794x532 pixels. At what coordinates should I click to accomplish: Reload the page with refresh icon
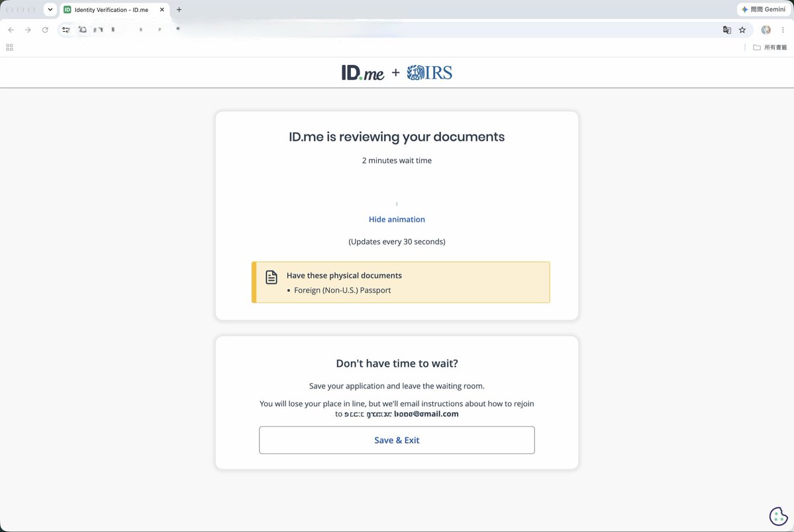click(45, 30)
